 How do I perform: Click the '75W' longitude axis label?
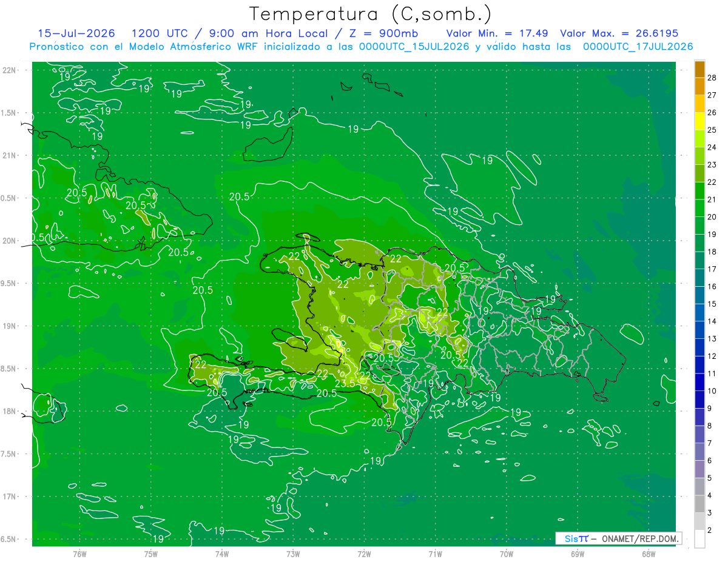coord(151,554)
